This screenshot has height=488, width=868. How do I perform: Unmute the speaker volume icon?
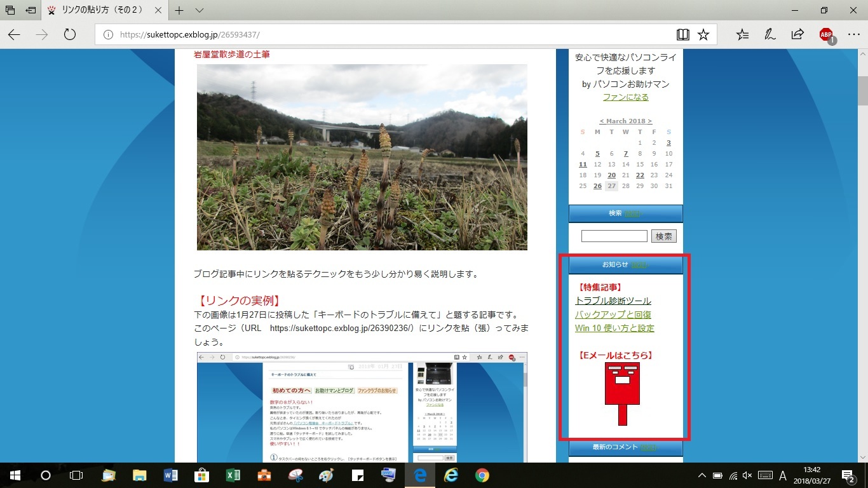pos(747,475)
